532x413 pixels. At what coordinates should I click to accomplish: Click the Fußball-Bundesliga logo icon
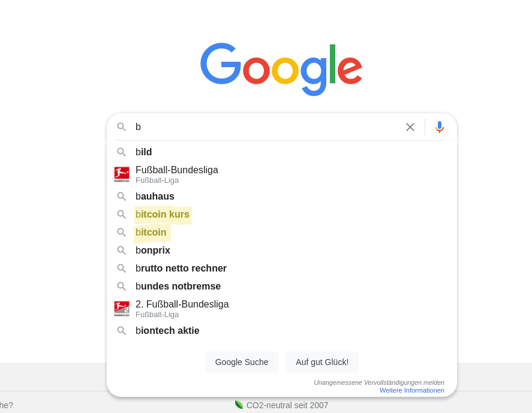point(122,174)
